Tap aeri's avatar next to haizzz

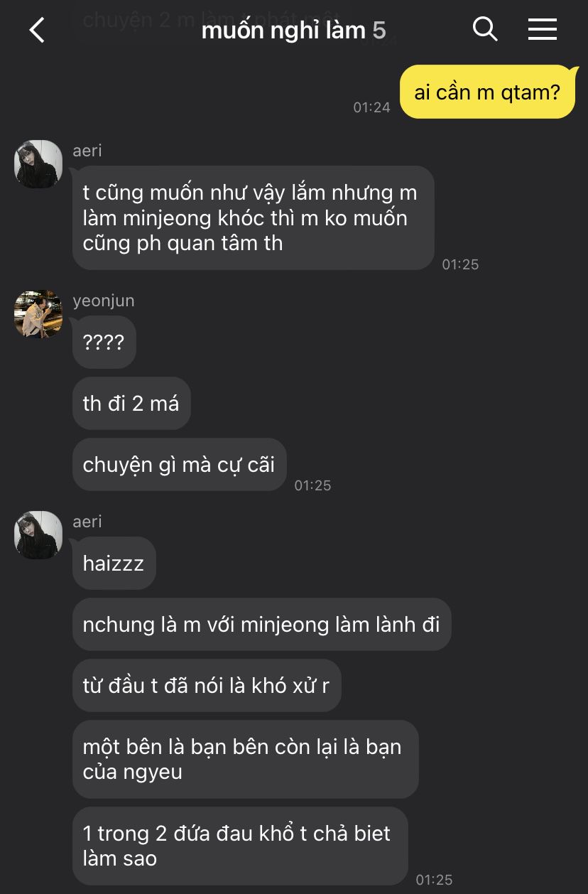tap(38, 535)
